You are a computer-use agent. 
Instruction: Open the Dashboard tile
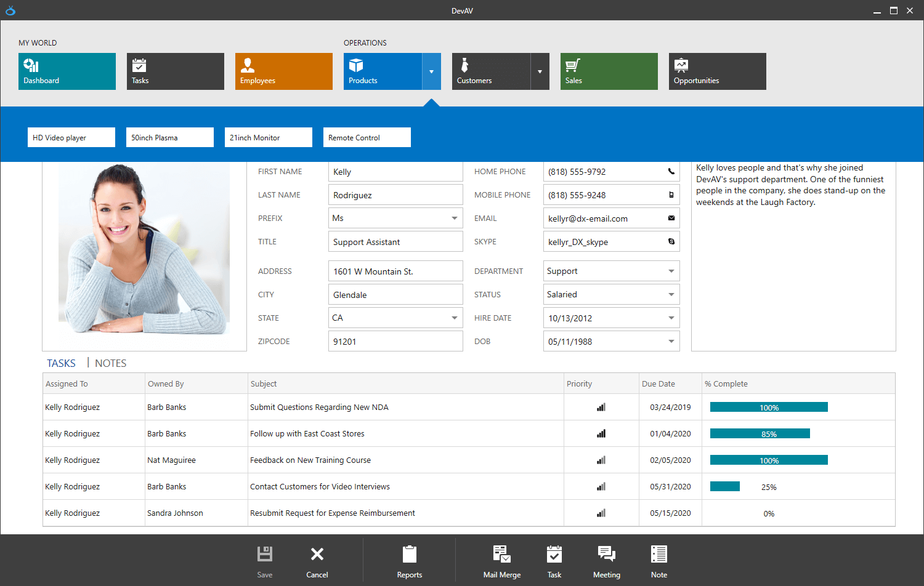point(67,71)
